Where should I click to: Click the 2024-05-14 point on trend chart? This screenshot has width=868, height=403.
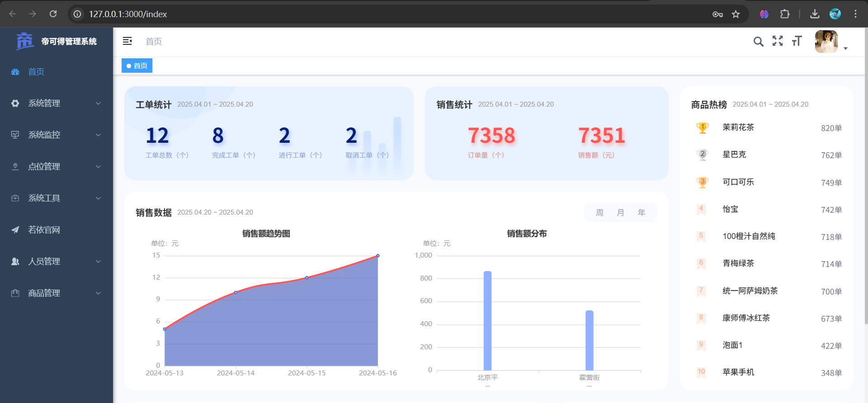pyautogui.click(x=236, y=293)
